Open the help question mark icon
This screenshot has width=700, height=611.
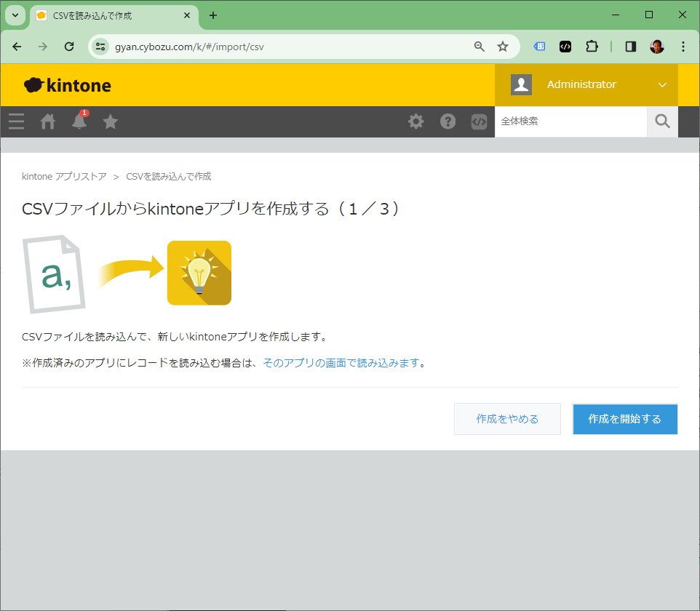[x=448, y=121]
